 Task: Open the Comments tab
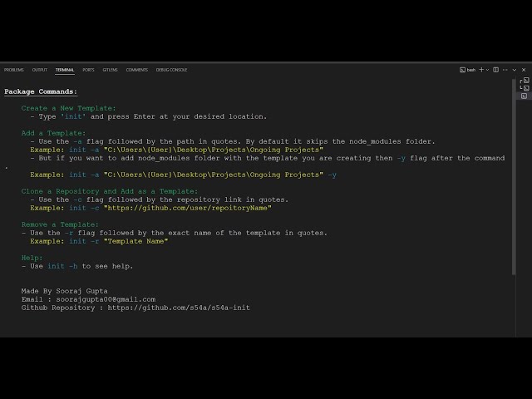click(137, 70)
